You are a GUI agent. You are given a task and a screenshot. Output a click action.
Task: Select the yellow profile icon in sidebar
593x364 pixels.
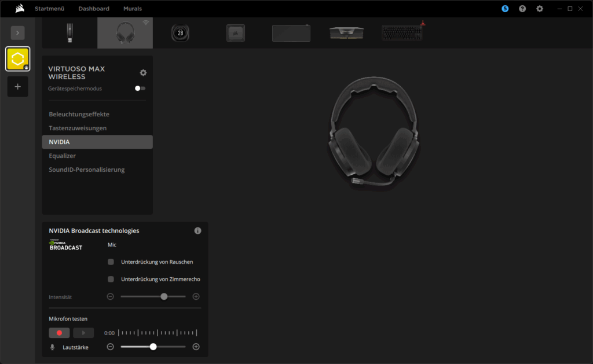coord(17,59)
